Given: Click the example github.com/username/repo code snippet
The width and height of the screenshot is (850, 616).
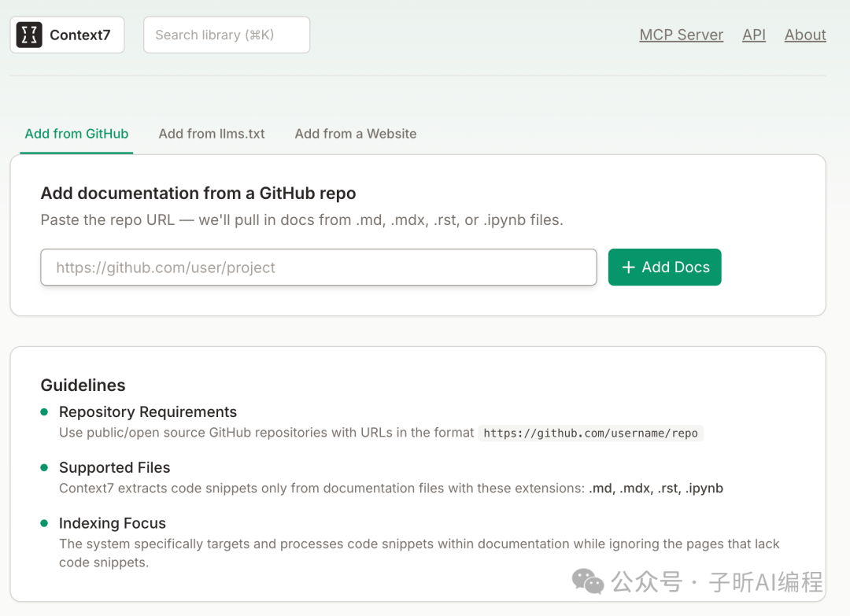Looking at the screenshot, I should (590, 433).
